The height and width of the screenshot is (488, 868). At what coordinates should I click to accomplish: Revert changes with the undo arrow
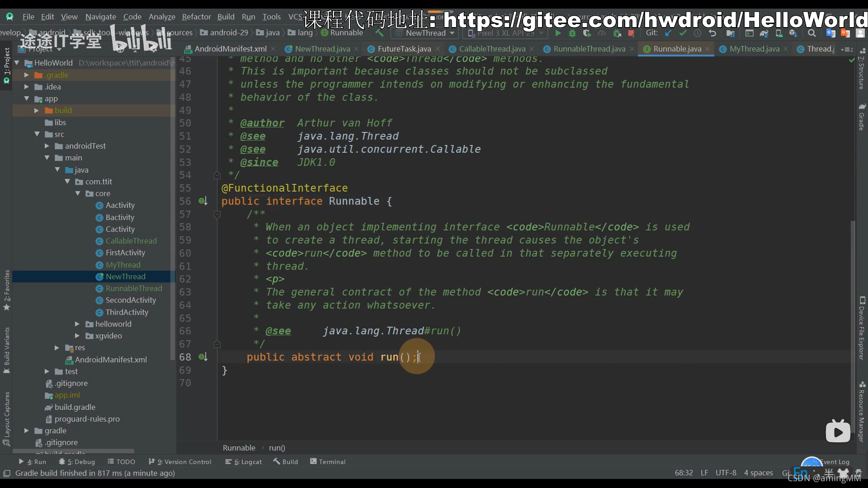712,33
